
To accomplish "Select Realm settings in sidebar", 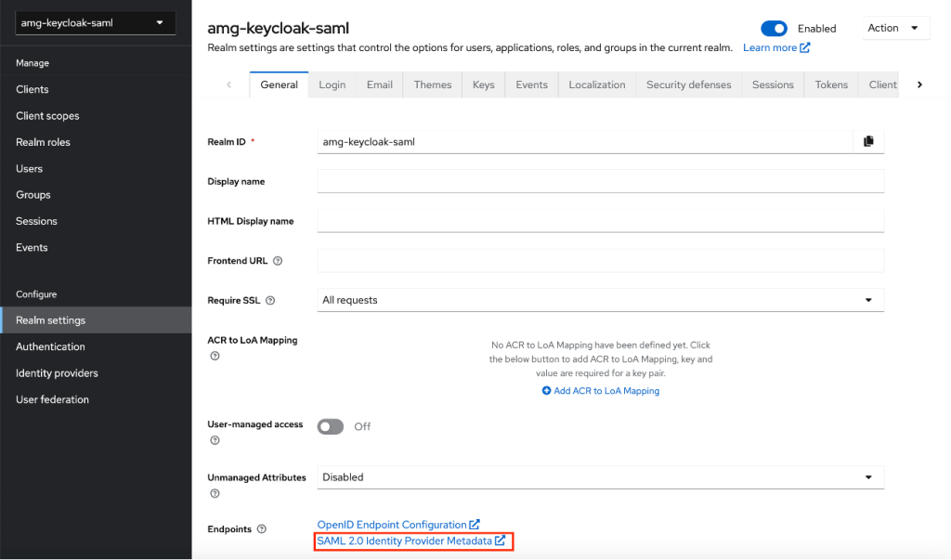I will click(x=96, y=320).
